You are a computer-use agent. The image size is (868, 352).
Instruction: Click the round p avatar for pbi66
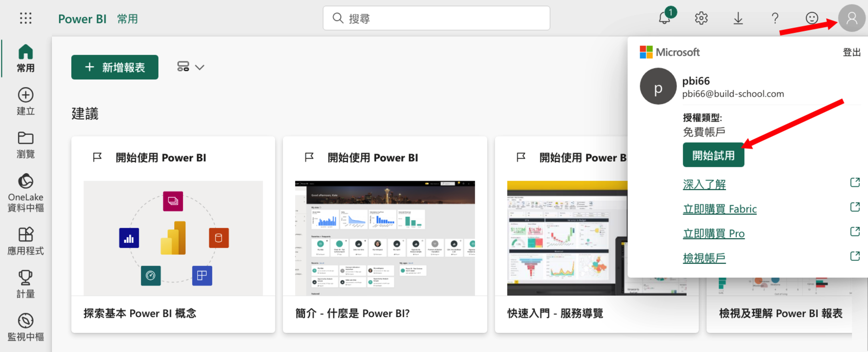pos(658,86)
